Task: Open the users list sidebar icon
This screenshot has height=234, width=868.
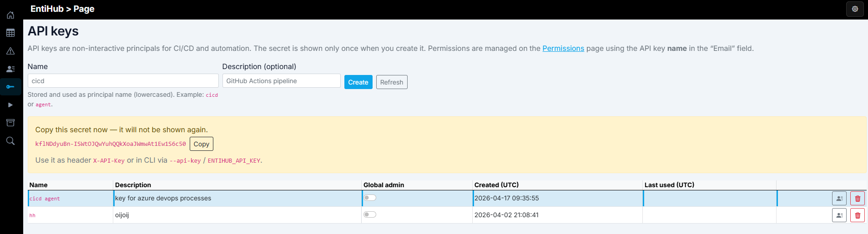Action: (10, 69)
